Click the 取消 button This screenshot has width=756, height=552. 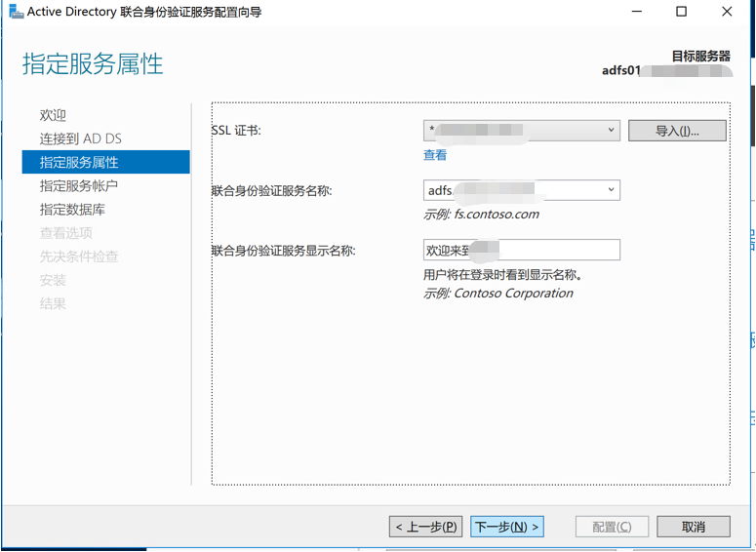tap(694, 527)
